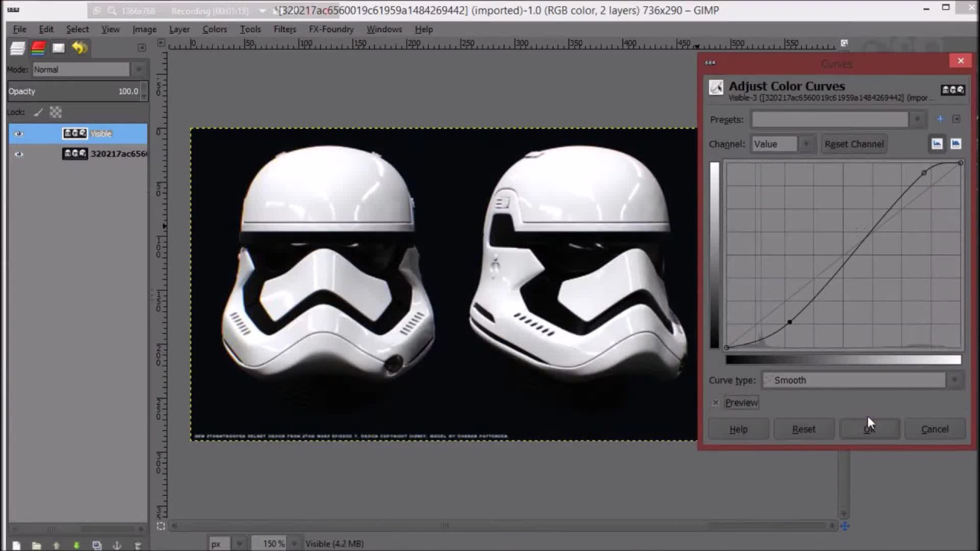The height and width of the screenshot is (551, 980).
Task: Switch to linear histogram view
Action: point(937,144)
